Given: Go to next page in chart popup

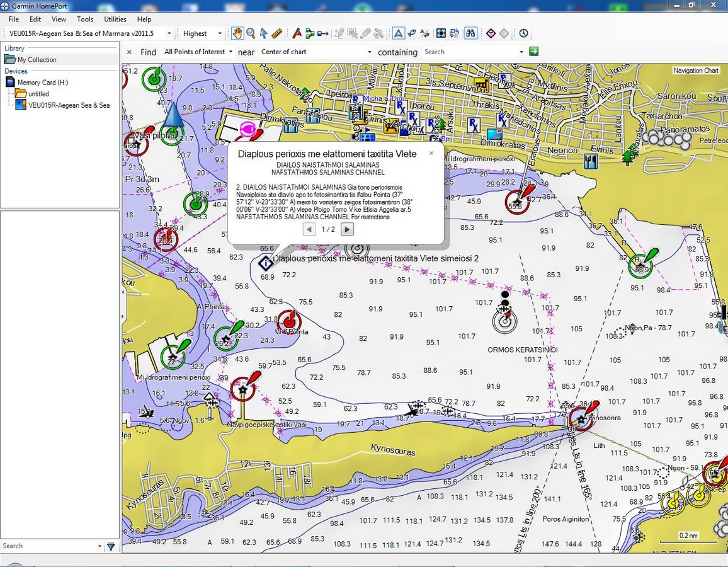Looking at the screenshot, I should (x=347, y=229).
